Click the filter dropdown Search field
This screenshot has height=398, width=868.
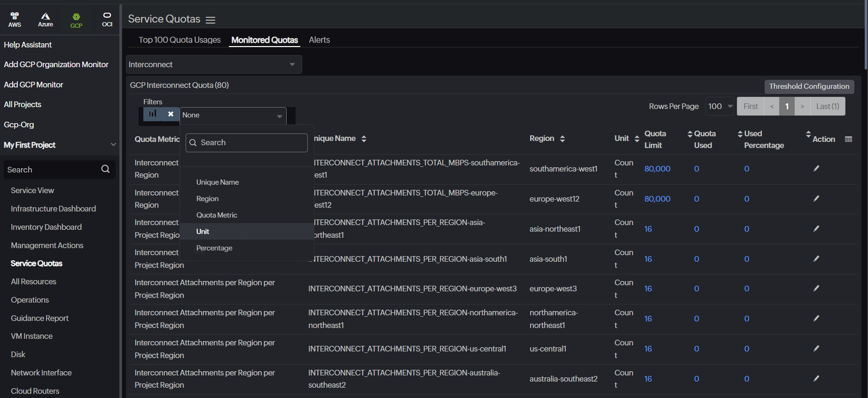(x=247, y=143)
